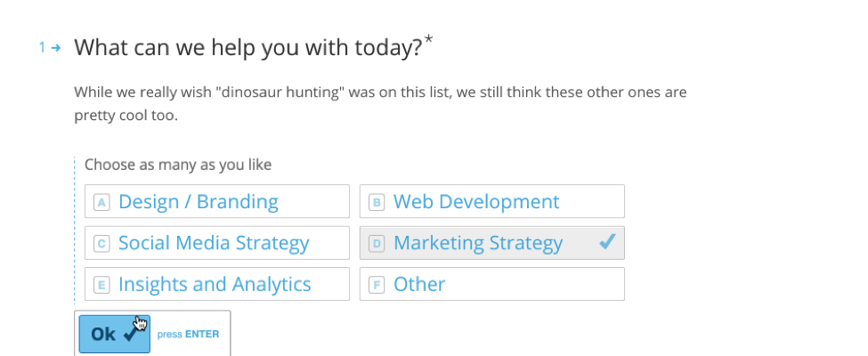The height and width of the screenshot is (356, 868).
Task: Confirm answers with the Ok button
Action: [115, 334]
